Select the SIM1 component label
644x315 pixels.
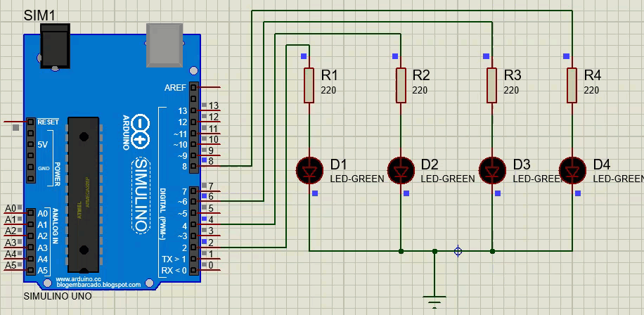pyautogui.click(x=39, y=15)
